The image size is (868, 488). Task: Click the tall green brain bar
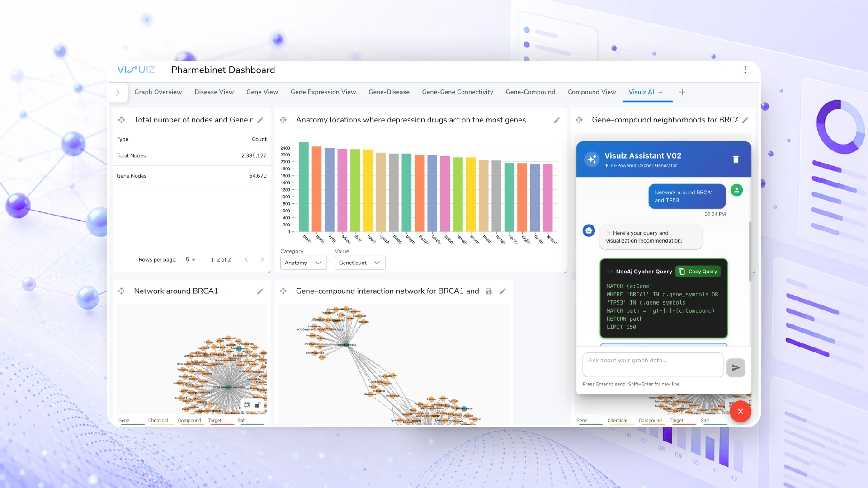304,187
